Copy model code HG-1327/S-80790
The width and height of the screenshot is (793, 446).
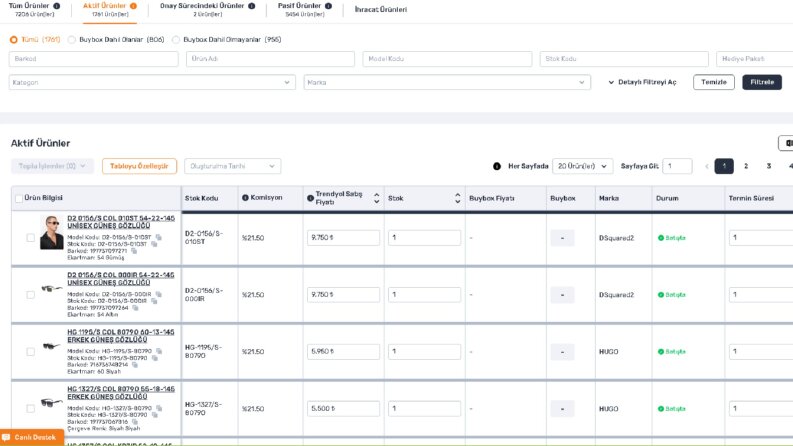click(x=159, y=408)
